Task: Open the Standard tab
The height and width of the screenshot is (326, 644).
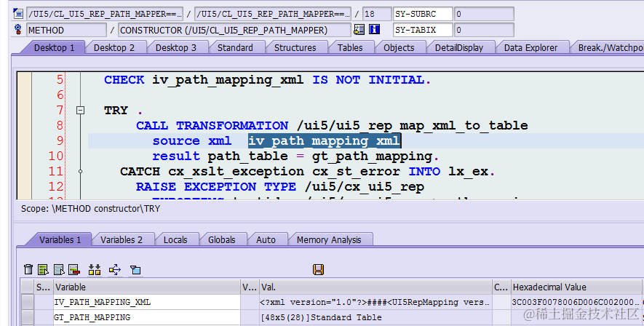Action: [235, 47]
